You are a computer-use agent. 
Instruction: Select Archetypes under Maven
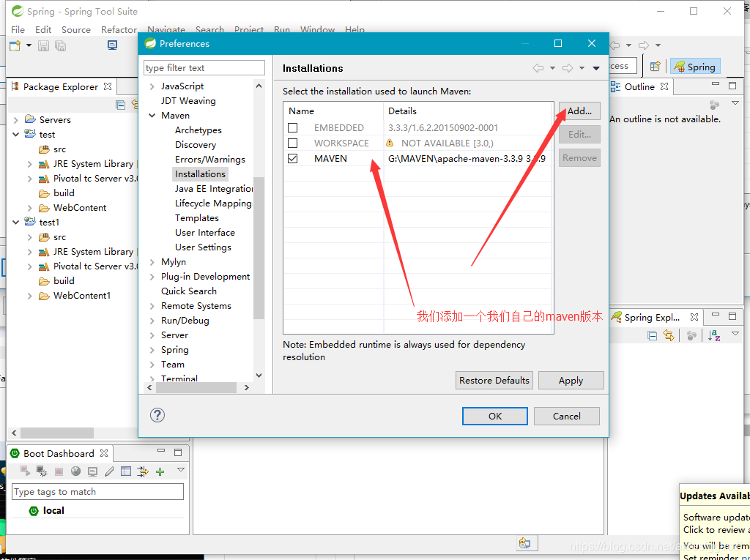198,130
